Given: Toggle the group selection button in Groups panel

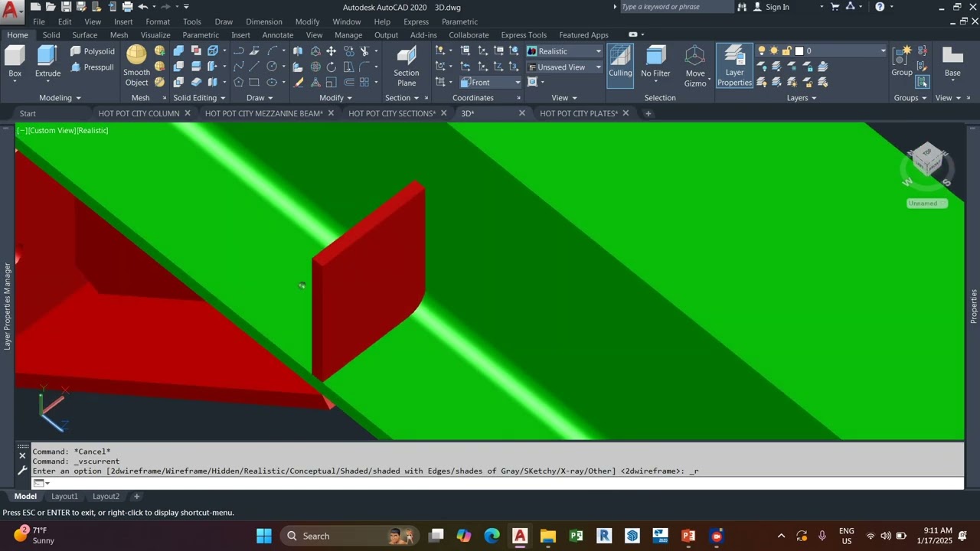Looking at the screenshot, I should (922, 82).
